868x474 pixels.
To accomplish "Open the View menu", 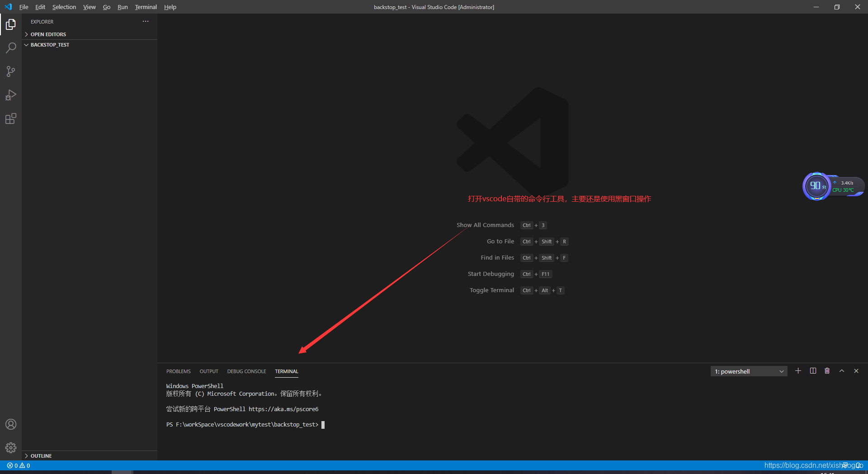I will pos(90,7).
